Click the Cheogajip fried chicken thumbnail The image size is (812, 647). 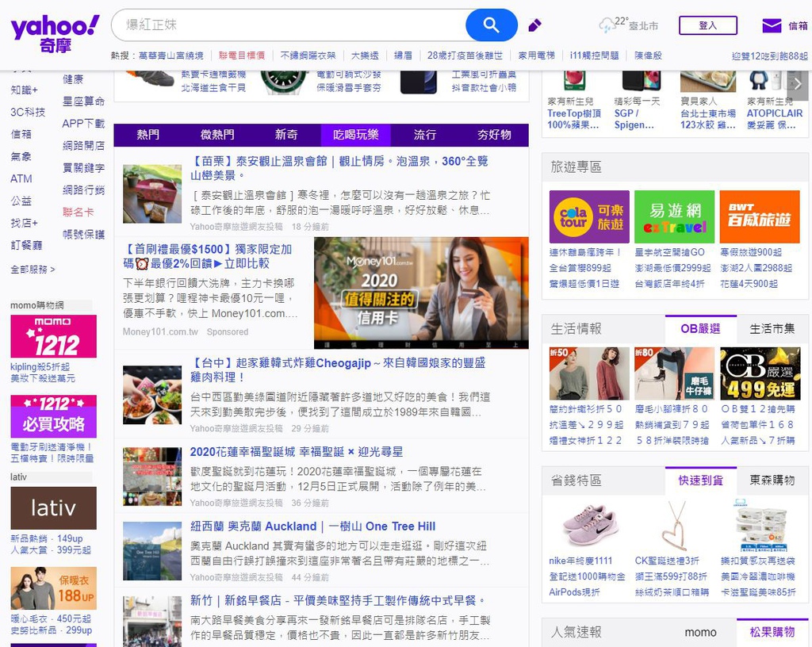[152, 395]
